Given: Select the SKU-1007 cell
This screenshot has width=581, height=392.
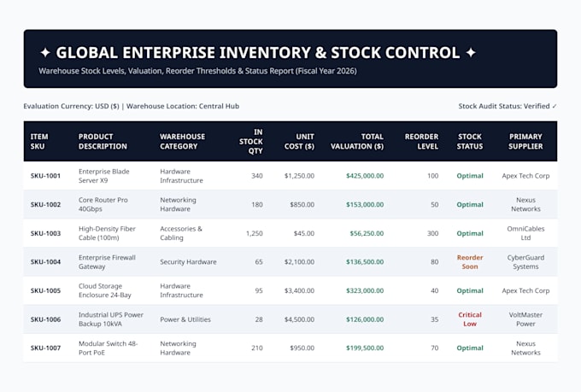Looking at the screenshot, I should coord(45,348).
